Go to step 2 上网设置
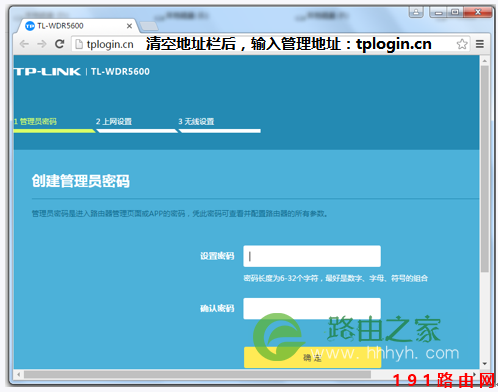Image resolution: width=498 pixels, height=392 pixels. point(114,122)
